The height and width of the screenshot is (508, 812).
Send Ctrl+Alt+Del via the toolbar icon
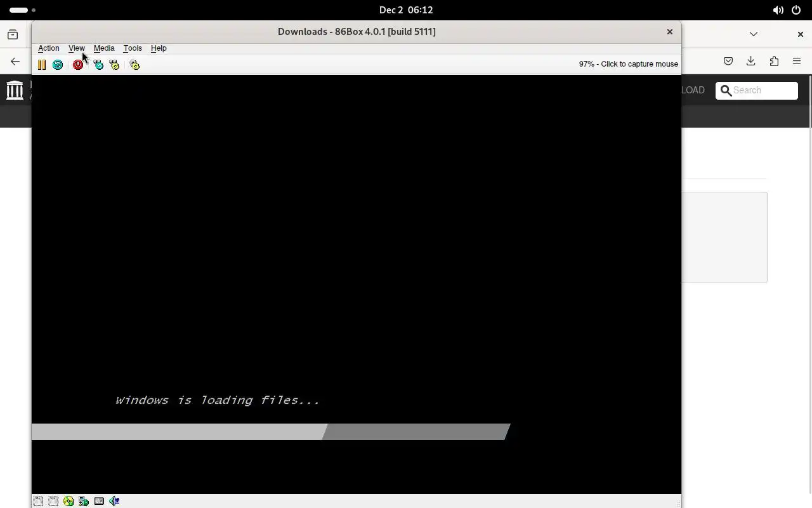click(x=98, y=65)
